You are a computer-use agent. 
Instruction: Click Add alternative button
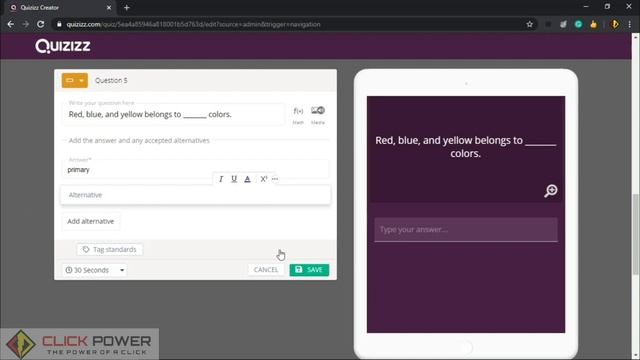(91, 221)
